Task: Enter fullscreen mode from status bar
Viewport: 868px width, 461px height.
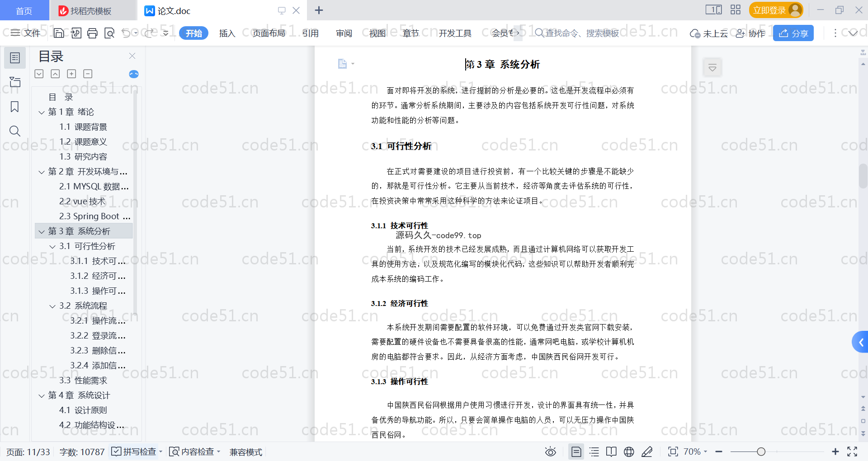Action: pyautogui.click(x=852, y=452)
